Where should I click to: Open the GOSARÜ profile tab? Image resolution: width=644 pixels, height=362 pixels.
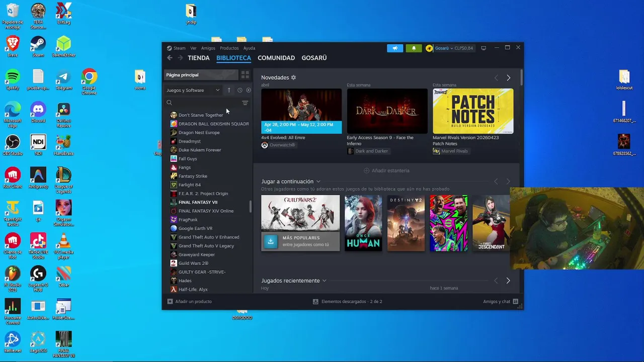pyautogui.click(x=314, y=58)
